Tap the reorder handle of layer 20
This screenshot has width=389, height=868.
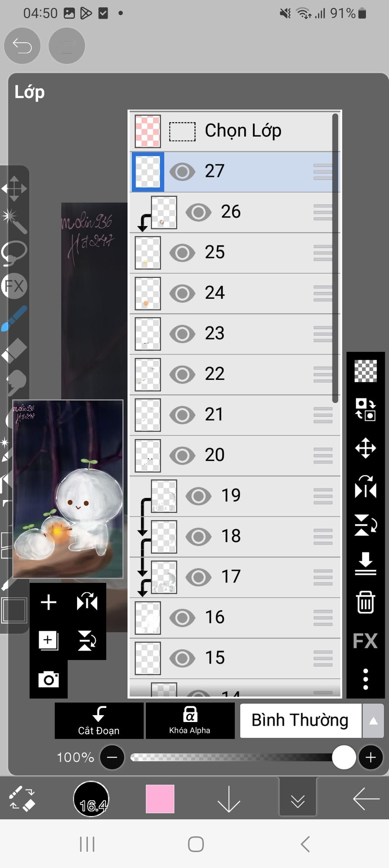[x=323, y=455]
